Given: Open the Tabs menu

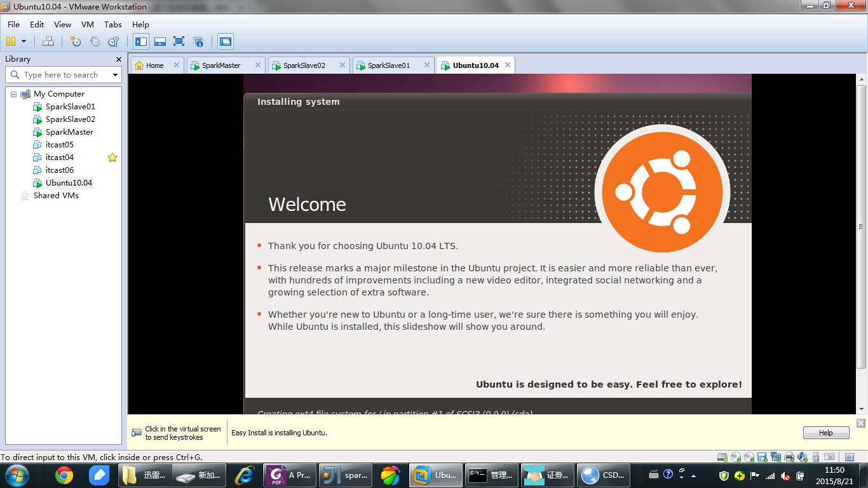Looking at the screenshot, I should point(113,24).
